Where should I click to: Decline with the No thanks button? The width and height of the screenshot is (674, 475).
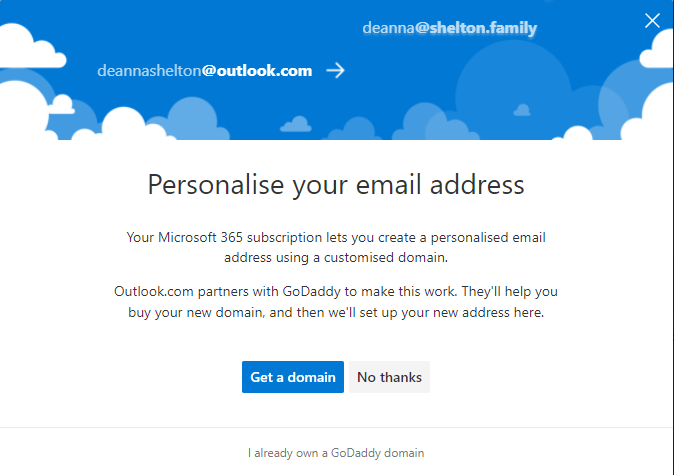(389, 377)
